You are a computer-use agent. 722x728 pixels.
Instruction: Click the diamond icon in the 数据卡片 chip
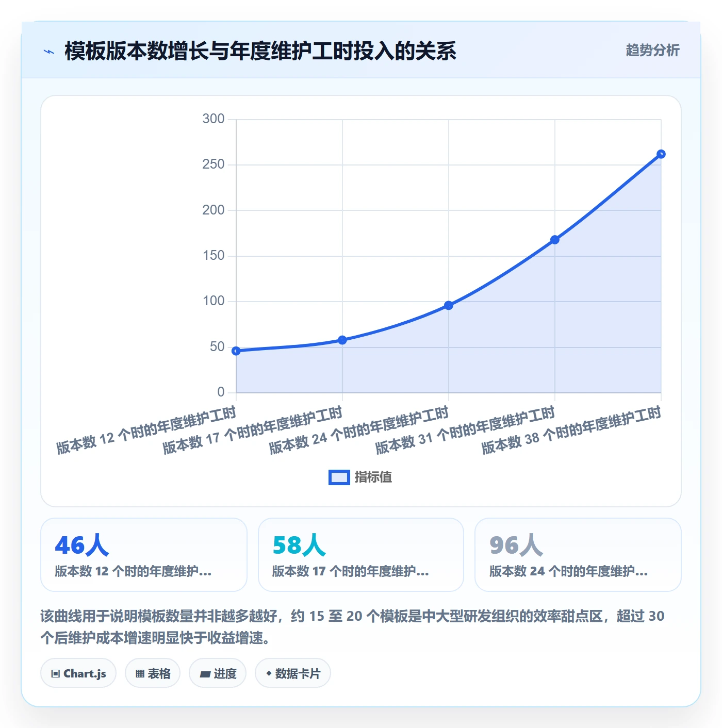pos(269,673)
